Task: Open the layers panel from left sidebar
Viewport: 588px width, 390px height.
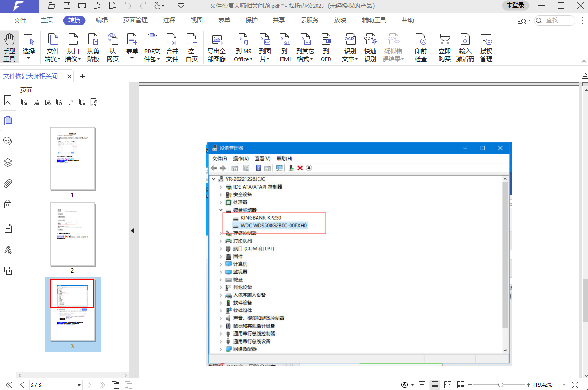Action: [8, 162]
